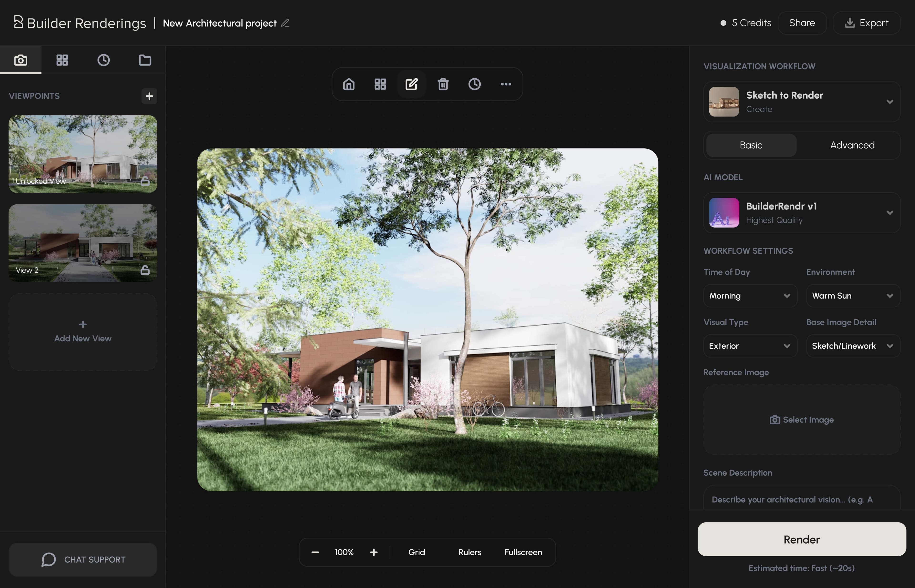
Task: Export the project
Action: [866, 23]
